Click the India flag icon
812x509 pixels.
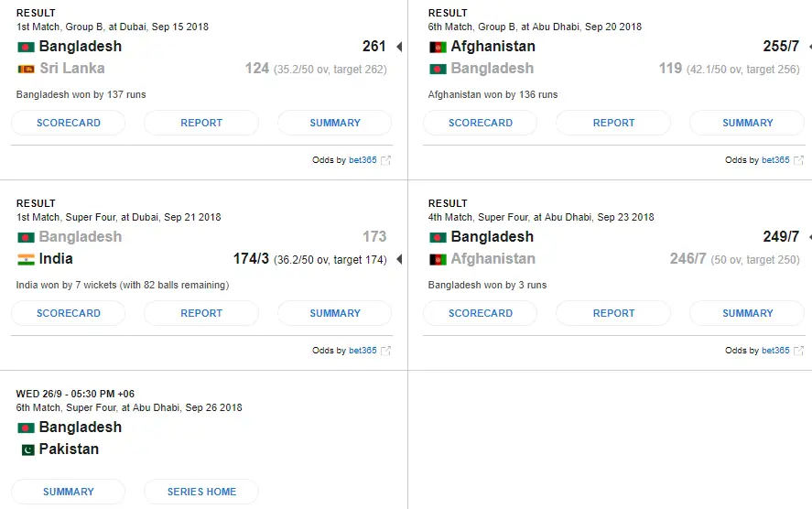[26, 259]
